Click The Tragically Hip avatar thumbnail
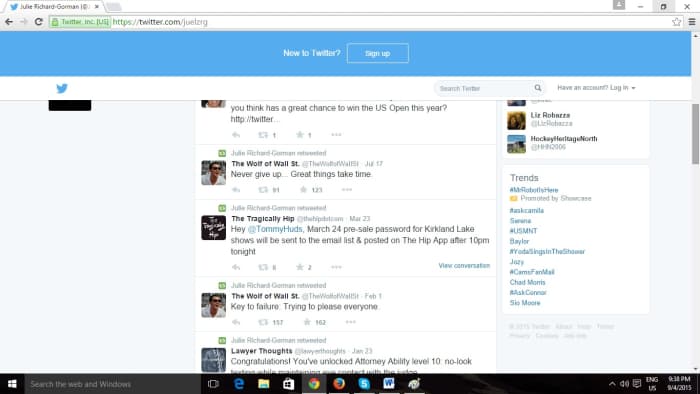The width and height of the screenshot is (700, 394). tap(213, 228)
